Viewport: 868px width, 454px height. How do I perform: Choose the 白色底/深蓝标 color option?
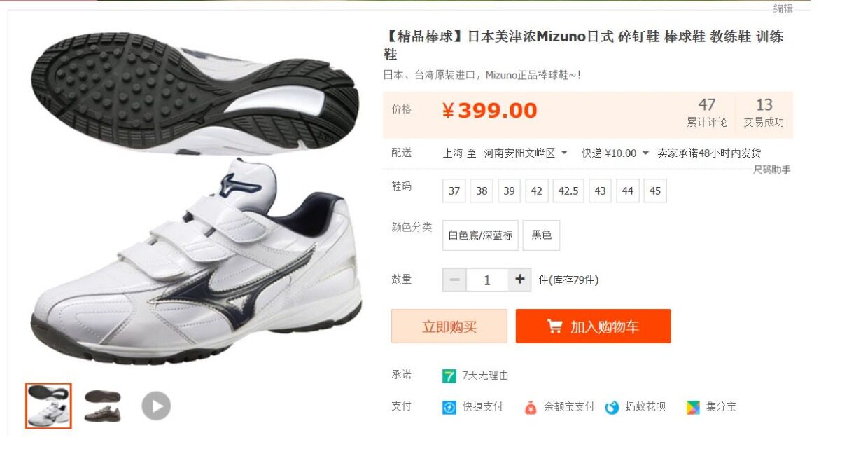pyautogui.click(x=480, y=235)
